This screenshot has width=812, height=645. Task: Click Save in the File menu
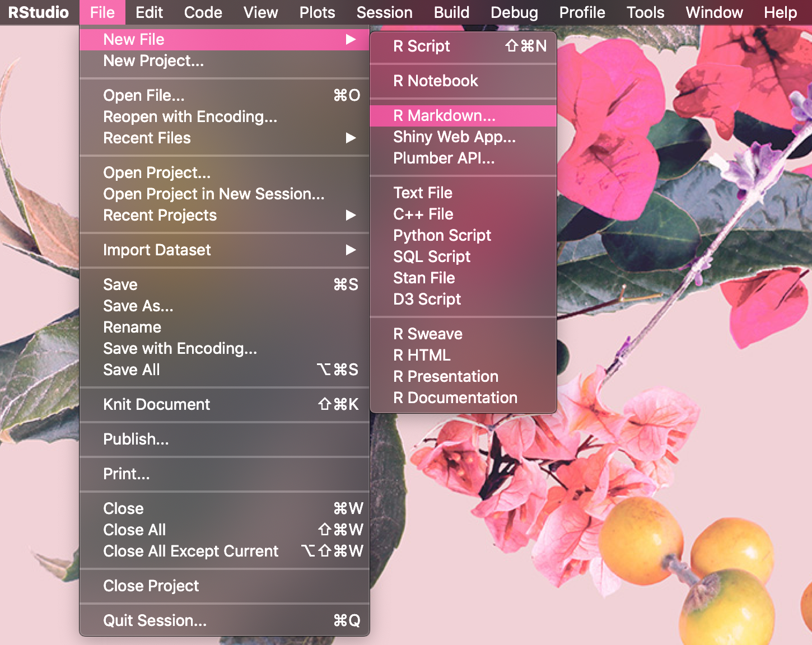click(225, 284)
